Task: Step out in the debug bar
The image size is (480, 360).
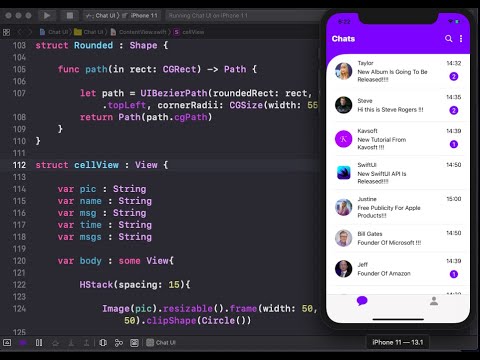Action: coord(86,343)
